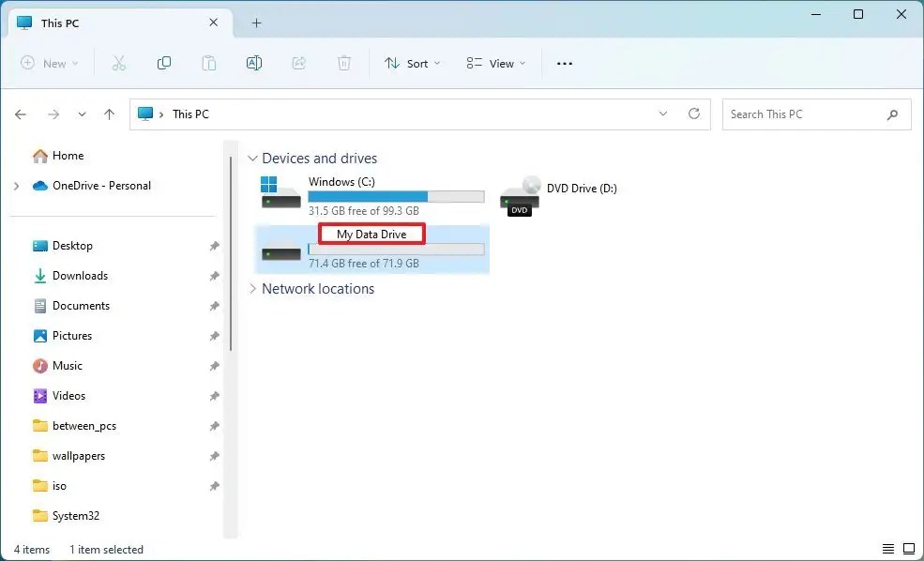Image resolution: width=924 pixels, height=561 pixels.
Task: Open the See more three-dots menu
Action: point(565,64)
